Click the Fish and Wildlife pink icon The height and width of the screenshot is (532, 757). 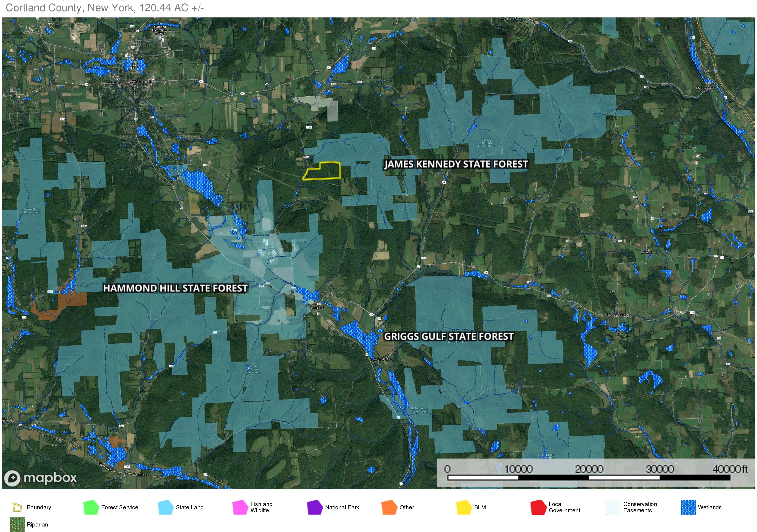(240, 507)
